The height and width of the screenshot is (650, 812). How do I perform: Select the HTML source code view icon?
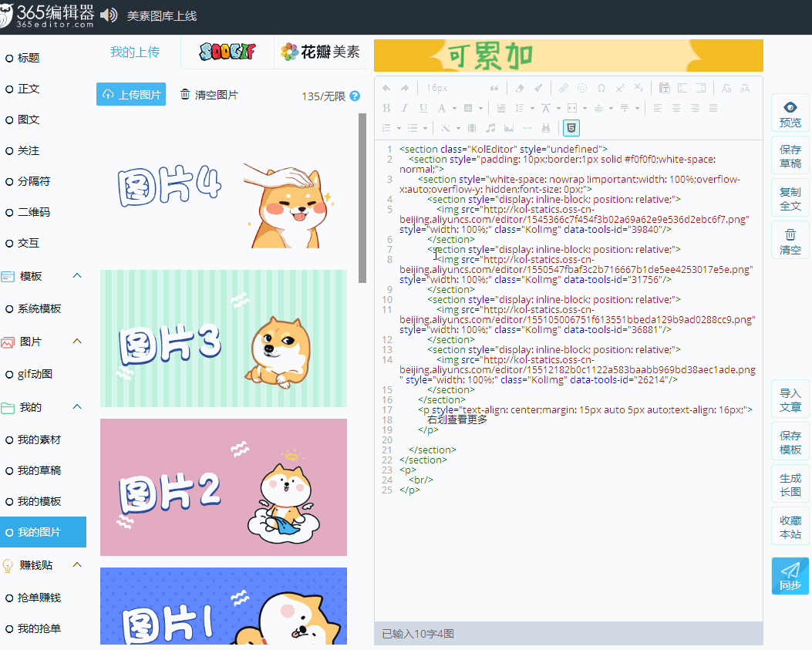click(571, 127)
